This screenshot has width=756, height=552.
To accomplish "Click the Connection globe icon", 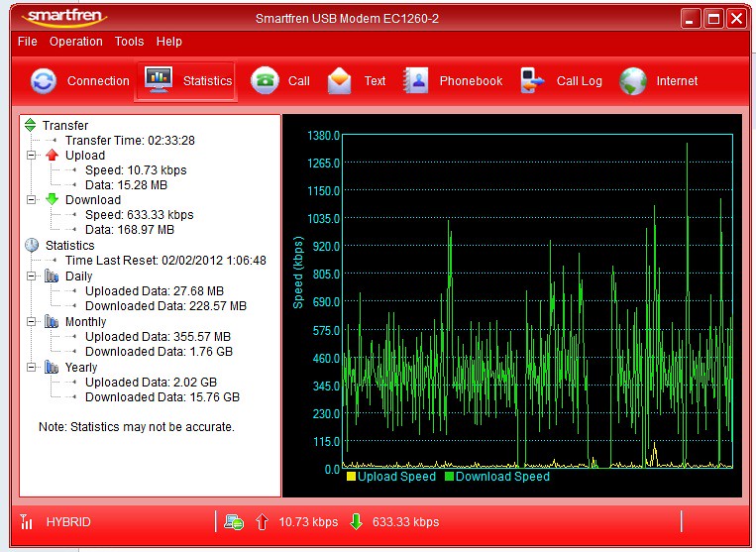I will [44, 81].
